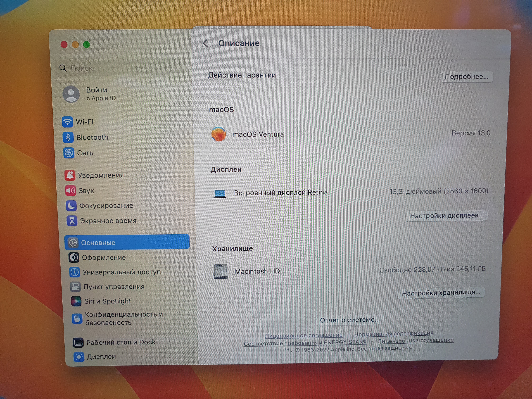Viewport: 532px width, 399px height.
Task: Open Screen Time hourglass icon
Action: tap(72, 221)
